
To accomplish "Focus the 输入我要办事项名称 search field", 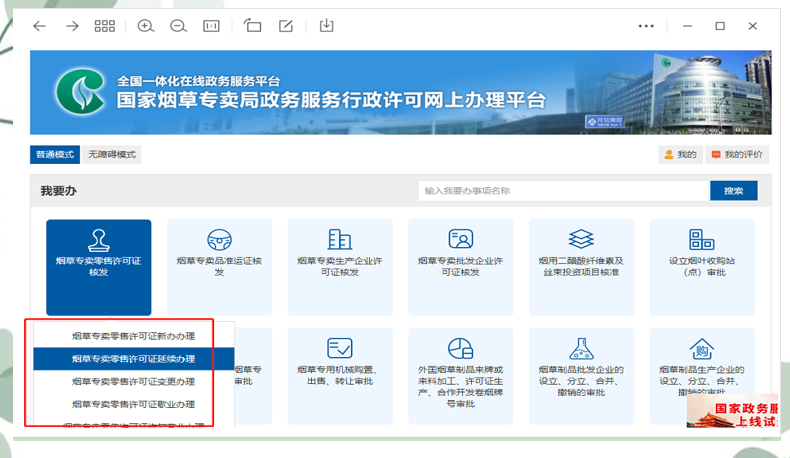I will (x=563, y=191).
